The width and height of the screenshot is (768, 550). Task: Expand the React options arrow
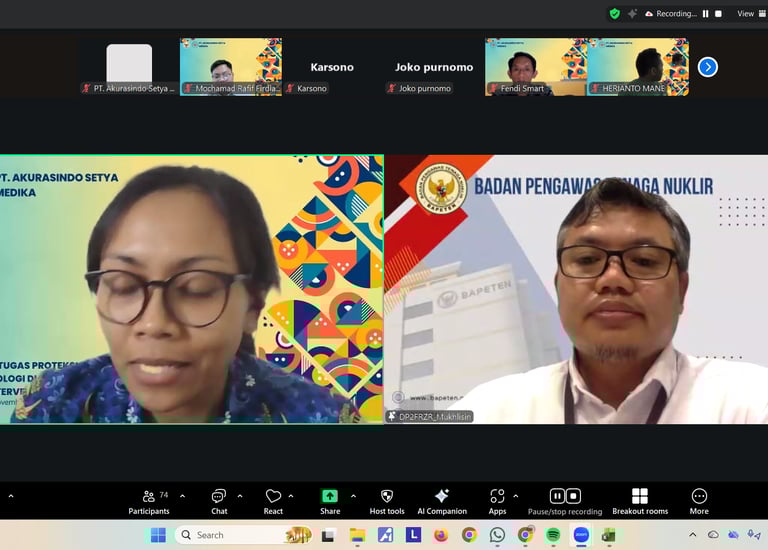(291, 496)
